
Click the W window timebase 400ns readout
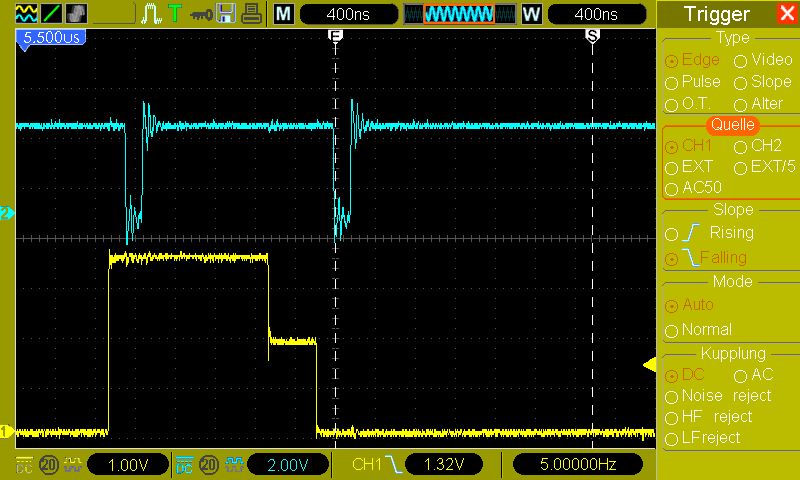tap(596, 14)
